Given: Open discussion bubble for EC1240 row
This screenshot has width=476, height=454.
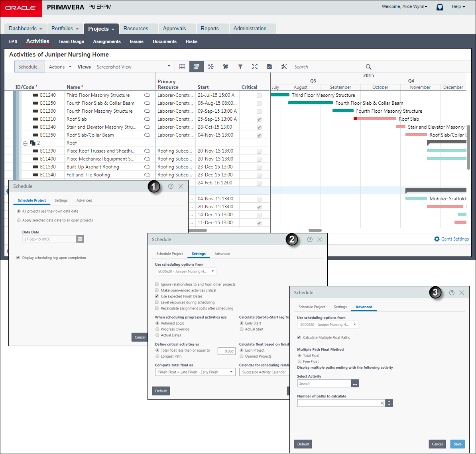Looking at the screenshot, I should tap(147, 95).
